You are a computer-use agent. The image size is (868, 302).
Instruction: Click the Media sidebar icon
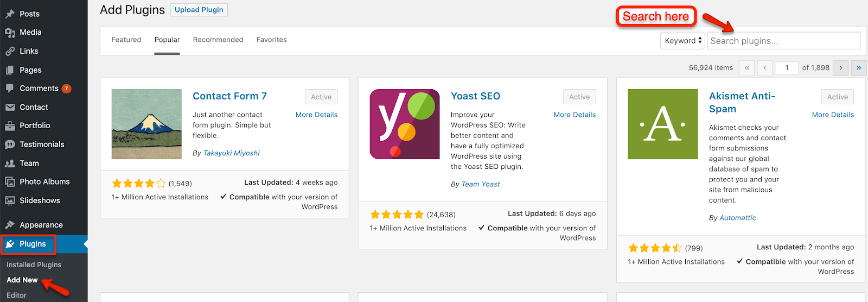(x=10, y=33)
